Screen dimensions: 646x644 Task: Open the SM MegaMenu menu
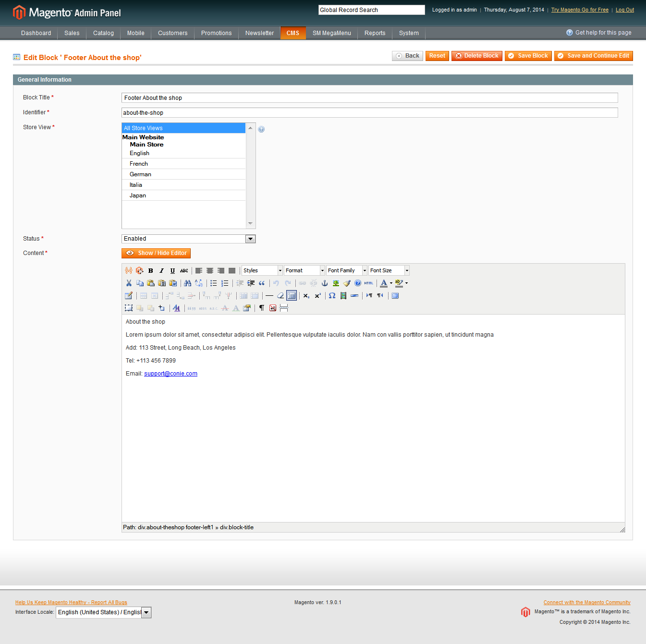(x=332, y=33)
